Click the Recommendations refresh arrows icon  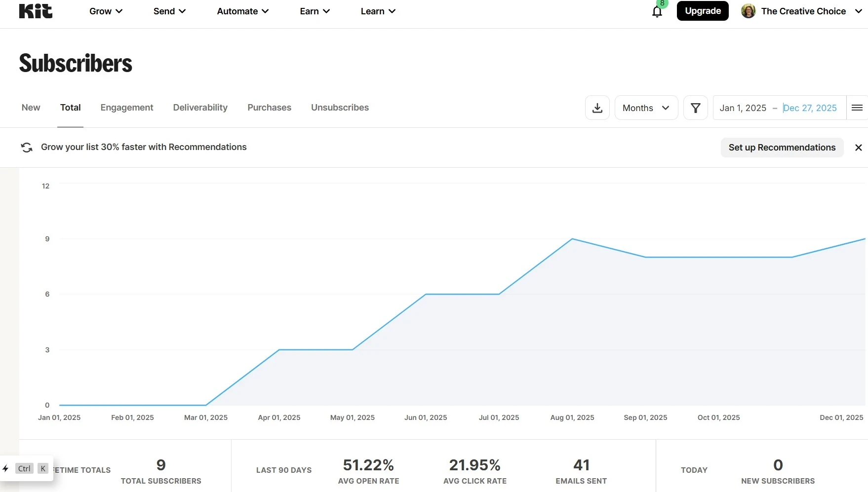[27, 148]
